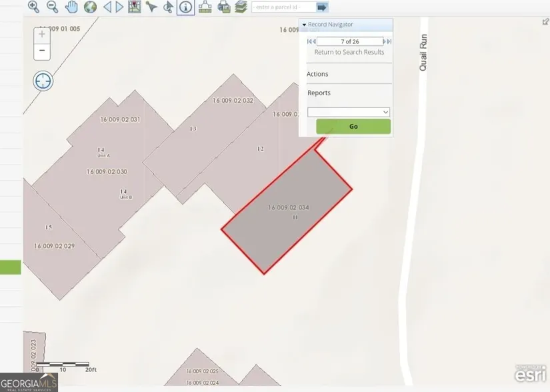This screenshot has width=550, height=392.
Task: Open the Reports dropdown list
Action: coord(348,112)
